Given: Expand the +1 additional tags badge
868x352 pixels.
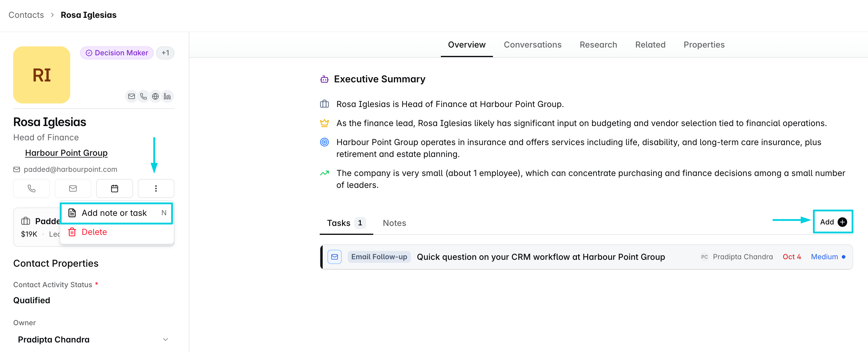Looking at the screenshot, I should click(165, 53).
